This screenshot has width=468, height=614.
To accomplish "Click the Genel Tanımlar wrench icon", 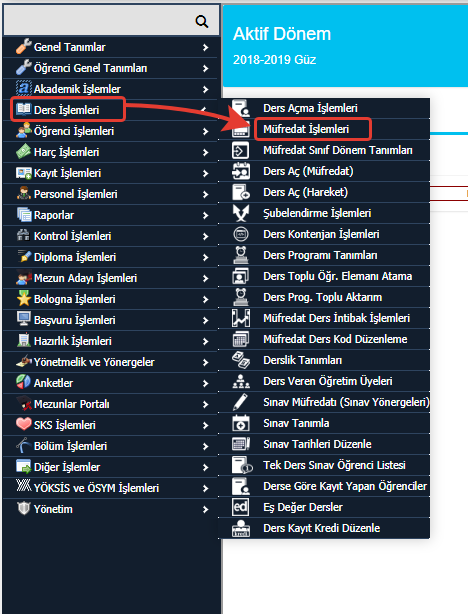I will [23, 47].
